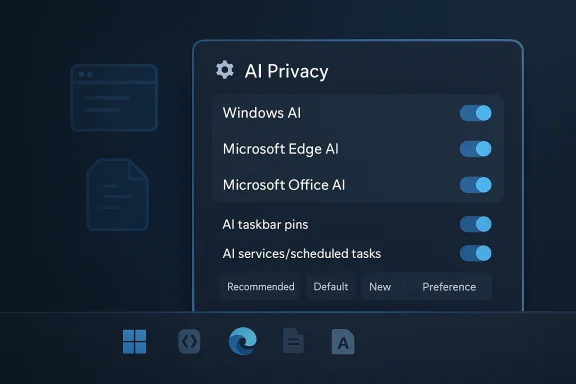Select the faded file page icon on the left
This screenshot has width=576, height=384.
pyautogui.click(x=118, y=195)
